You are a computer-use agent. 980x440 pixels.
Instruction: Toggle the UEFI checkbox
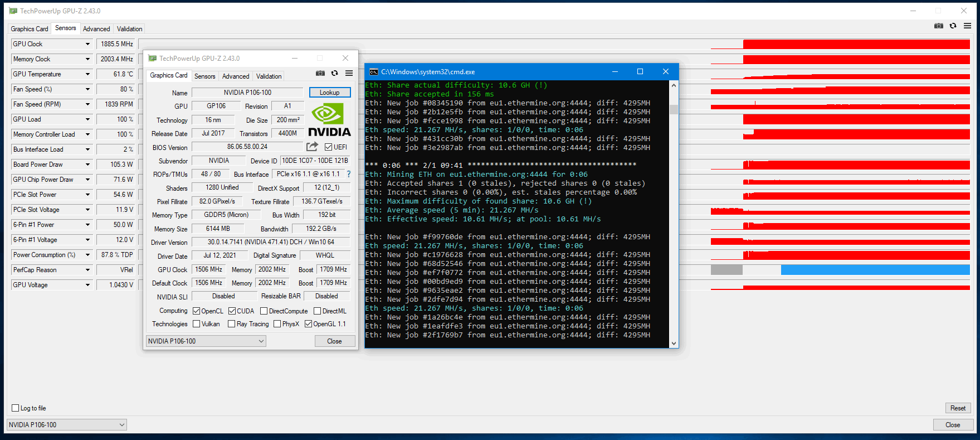329,147
